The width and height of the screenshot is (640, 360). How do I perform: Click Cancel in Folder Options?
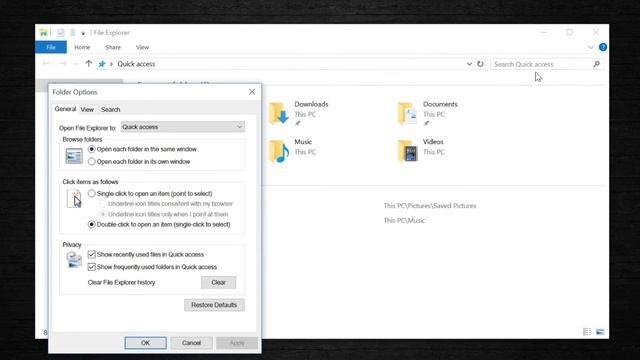click(x=191, y=343)
